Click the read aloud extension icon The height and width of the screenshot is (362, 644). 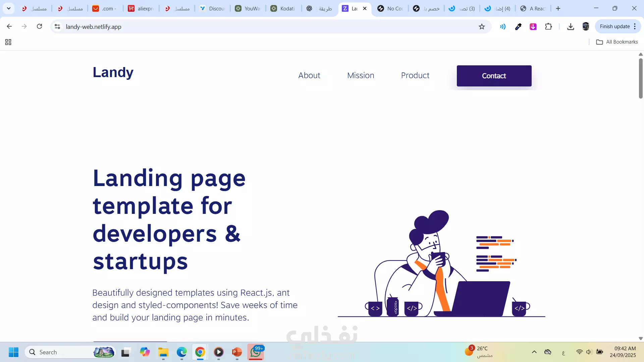(x=502, y=26)
